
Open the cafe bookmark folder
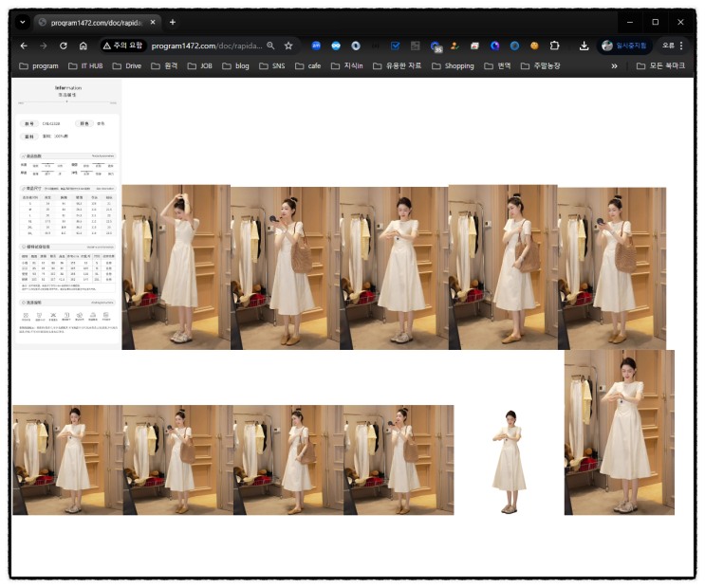click(307, 66)
